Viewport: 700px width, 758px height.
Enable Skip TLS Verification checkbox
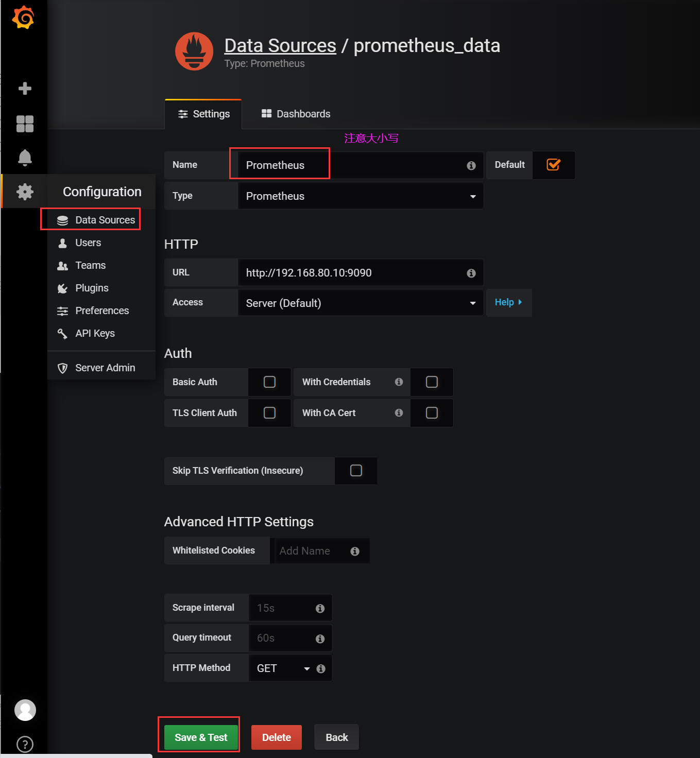(x=356, y=470)
